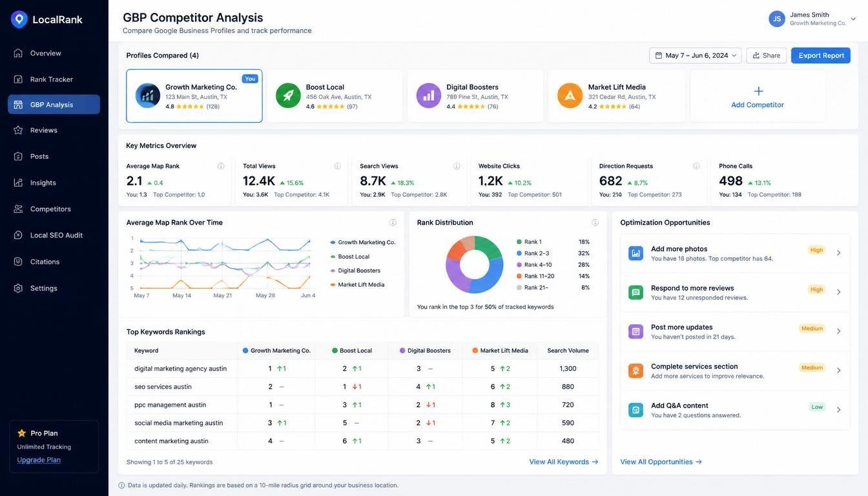Click info icon on Rank Distribution card
Screen dimensions: 868x496
click(595, 222)
